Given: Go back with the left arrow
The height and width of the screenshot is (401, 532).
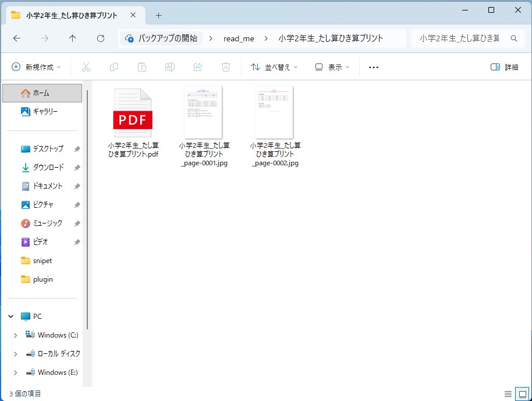Looking at the screenshot, I should point(17,38).
